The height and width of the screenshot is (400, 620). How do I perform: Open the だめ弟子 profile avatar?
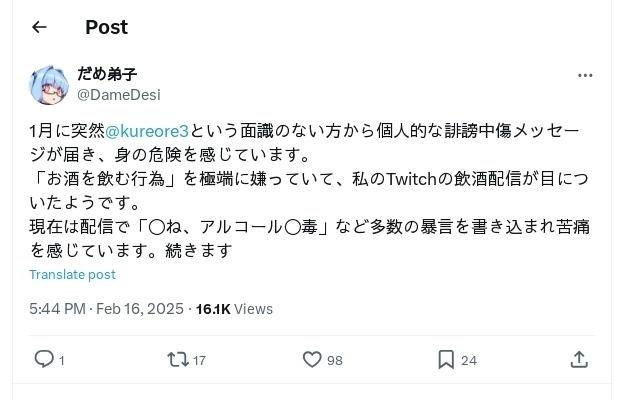[49, 85]
